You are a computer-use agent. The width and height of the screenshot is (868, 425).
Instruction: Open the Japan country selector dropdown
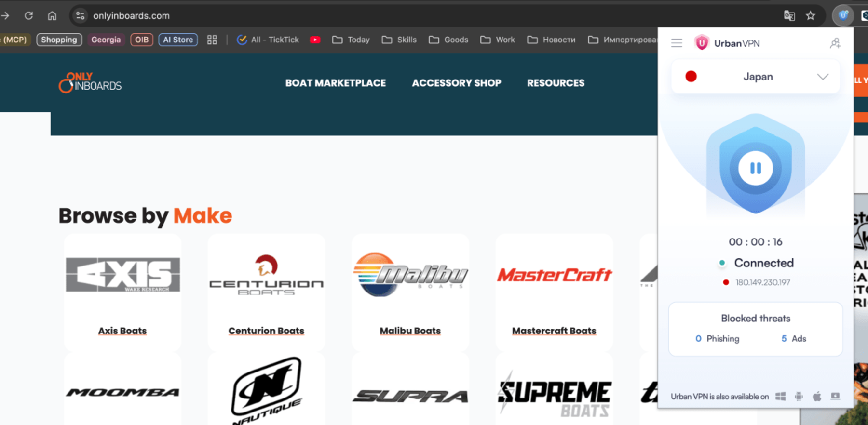tap(756, 77)
